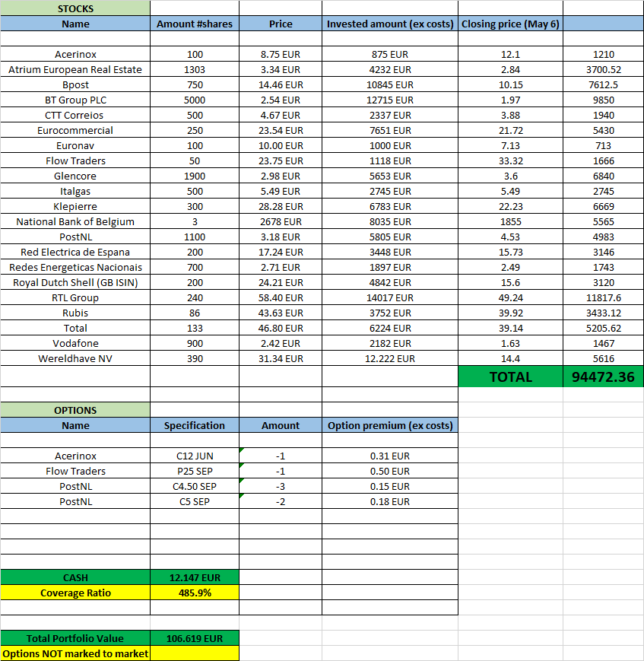Click the 1855 closing price cell

pos(510,221)
